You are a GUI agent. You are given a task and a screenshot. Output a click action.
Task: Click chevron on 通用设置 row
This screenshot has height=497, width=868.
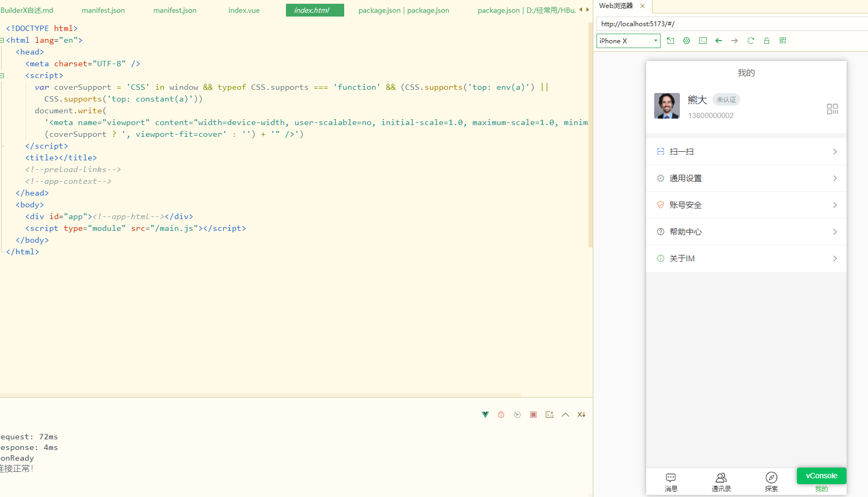click(835, 178)
